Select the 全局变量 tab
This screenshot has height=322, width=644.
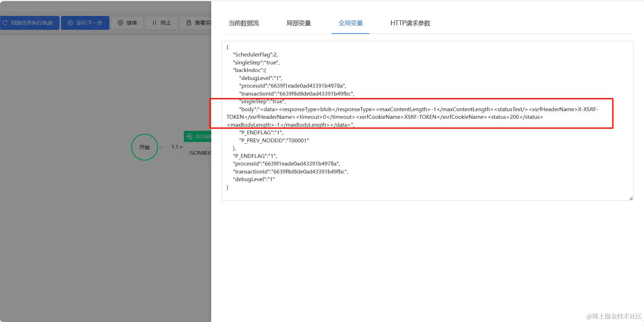(351, 23)
